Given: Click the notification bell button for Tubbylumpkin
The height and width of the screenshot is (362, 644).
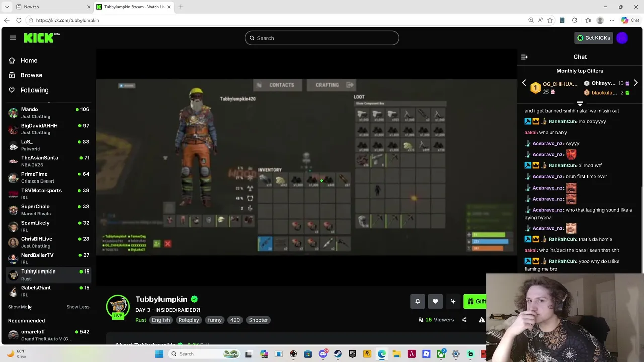Looking at the screenshot, I should tap(417, 301).
